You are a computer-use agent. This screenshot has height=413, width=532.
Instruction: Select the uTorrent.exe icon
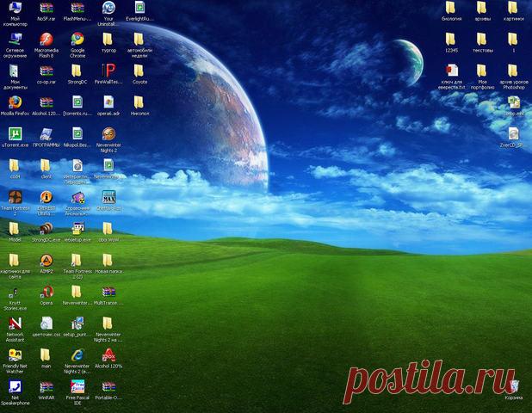[x=15, y=133]
